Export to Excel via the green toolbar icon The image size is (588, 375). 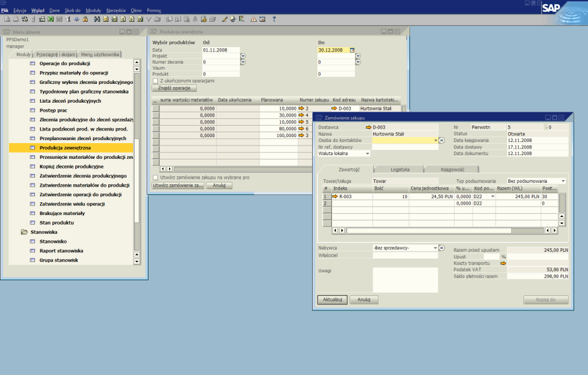pyautogui.click(x=50, y=19)
